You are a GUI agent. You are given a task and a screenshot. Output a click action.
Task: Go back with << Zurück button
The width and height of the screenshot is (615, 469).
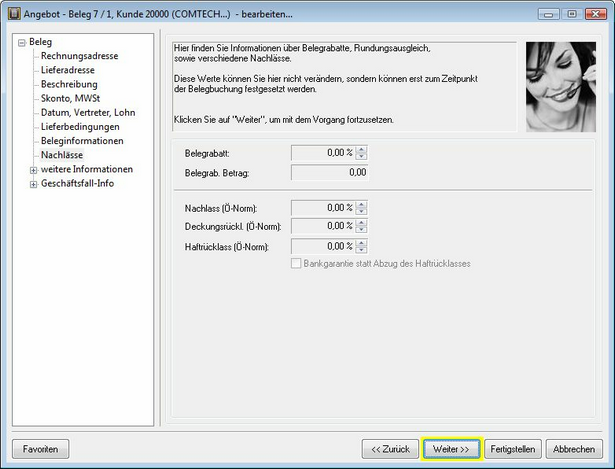390,449
